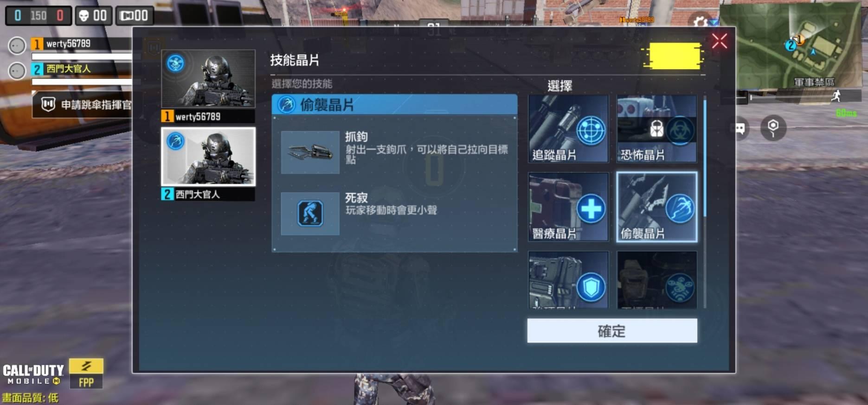
Task: Toggle the FPP perspective switch
Action: tap(86, 373)
